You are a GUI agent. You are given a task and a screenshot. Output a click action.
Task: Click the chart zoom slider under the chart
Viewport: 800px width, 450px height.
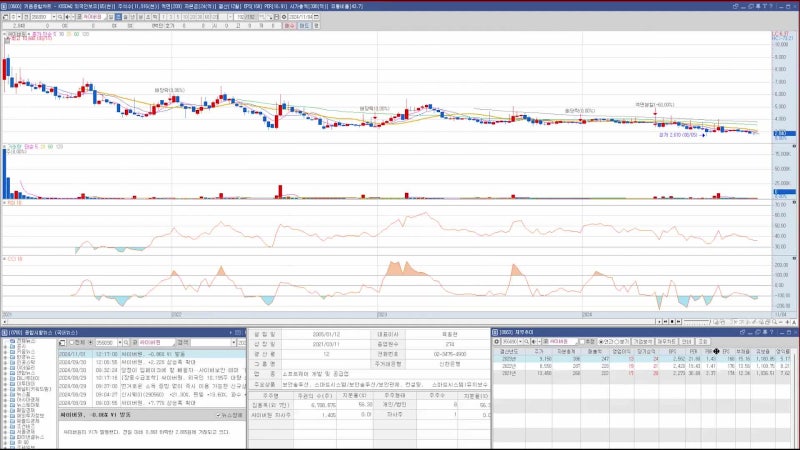click(696, 322)
